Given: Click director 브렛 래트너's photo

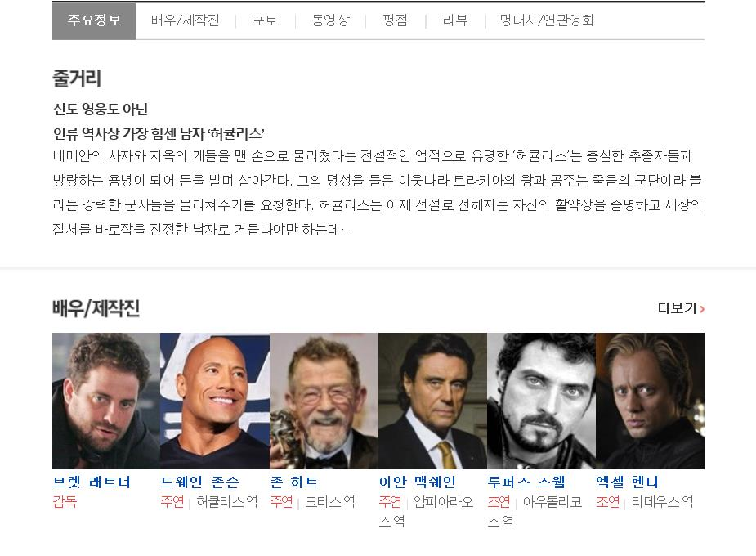Looking at the screenshot, I should tap(106, 401).
